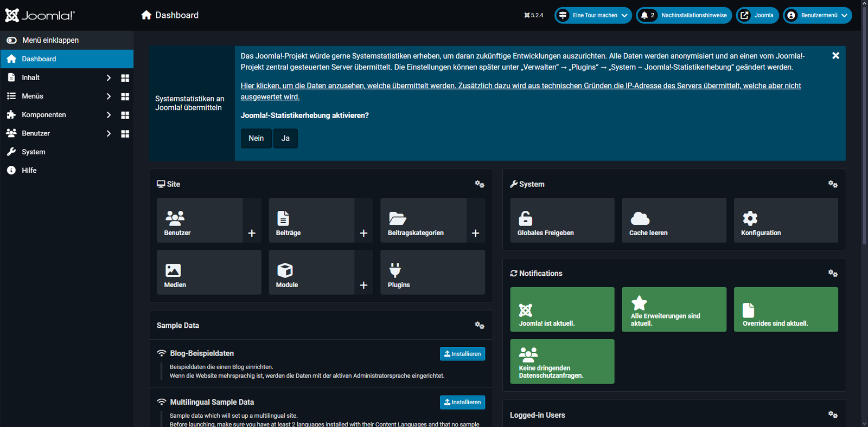Expand the Komponenten submenu chevron
This screenshot has width=868, height=427.
(108, 115)
